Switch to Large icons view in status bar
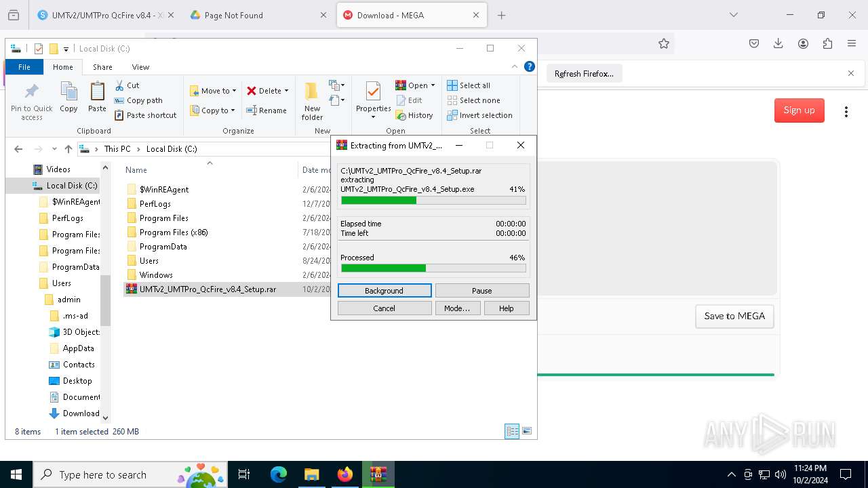 coord(527,431)
